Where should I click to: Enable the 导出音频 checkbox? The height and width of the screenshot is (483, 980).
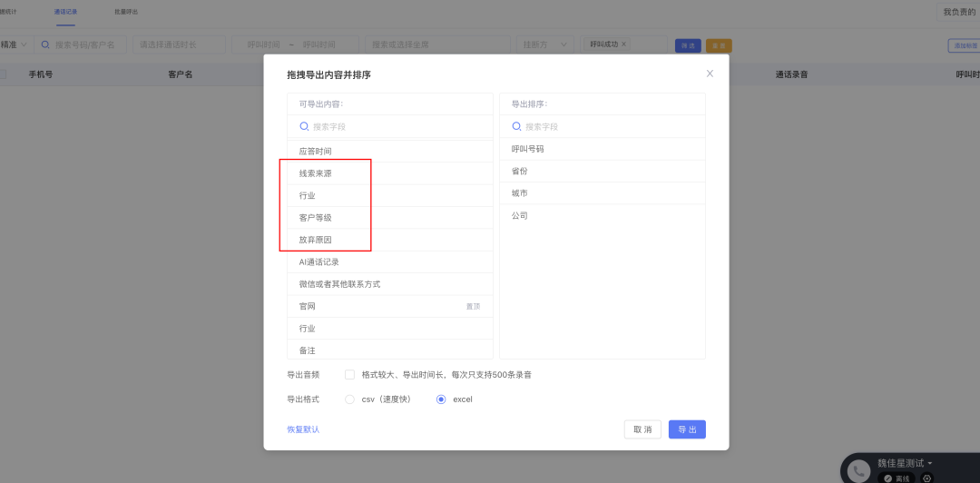(x=350, y=375)
